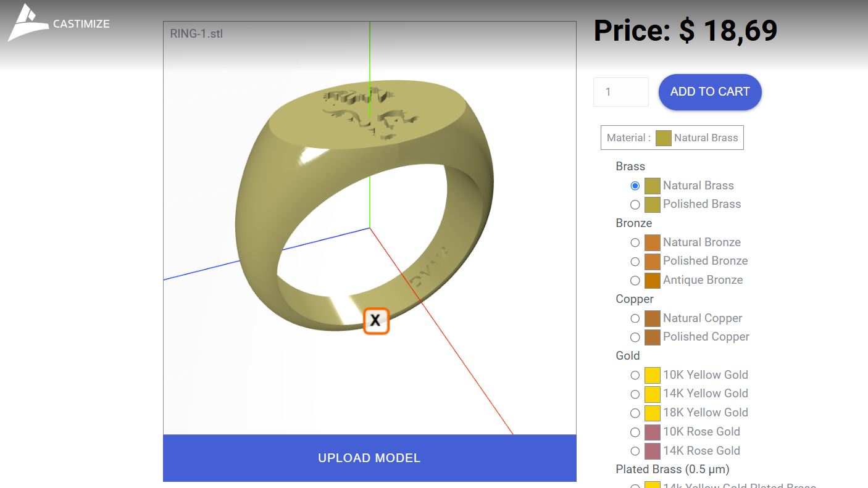Select 10K Rose Gold option
Viewport: 868px width, 488px height.
click(x=635, y=432)
